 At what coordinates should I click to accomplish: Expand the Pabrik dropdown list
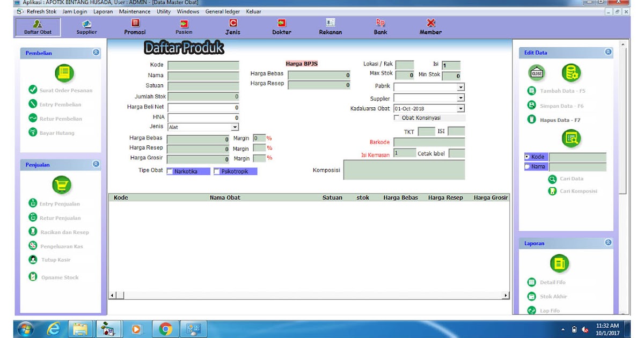tap(460, 86)
